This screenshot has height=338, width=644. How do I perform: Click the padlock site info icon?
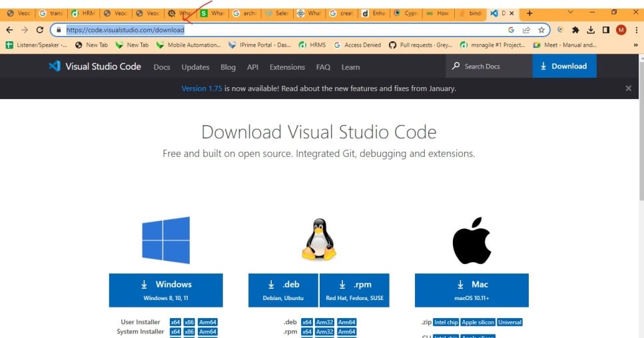[x=59, y=30]
